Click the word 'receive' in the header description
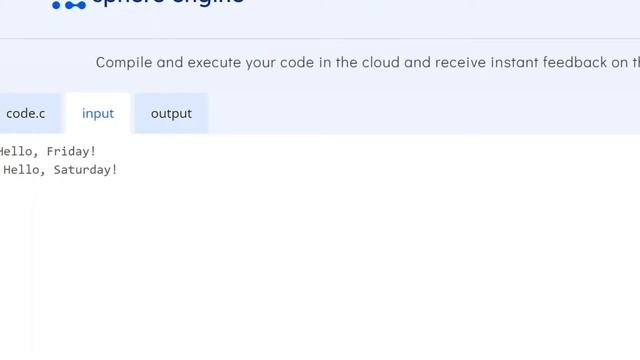The width and height of the screenshot is (640, 360). pyautogui.click(x=460, y=62)
